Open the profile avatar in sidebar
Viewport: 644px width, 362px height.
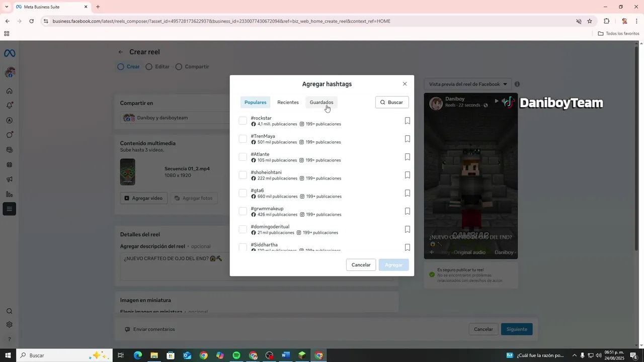[10, 73]
